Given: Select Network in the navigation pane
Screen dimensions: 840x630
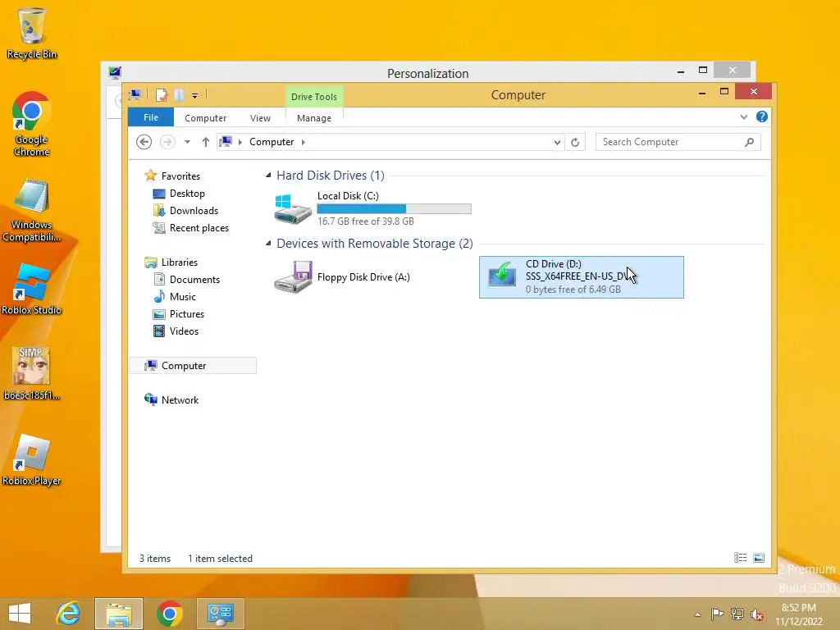Looking at the screenshot, I should (180, 399).
